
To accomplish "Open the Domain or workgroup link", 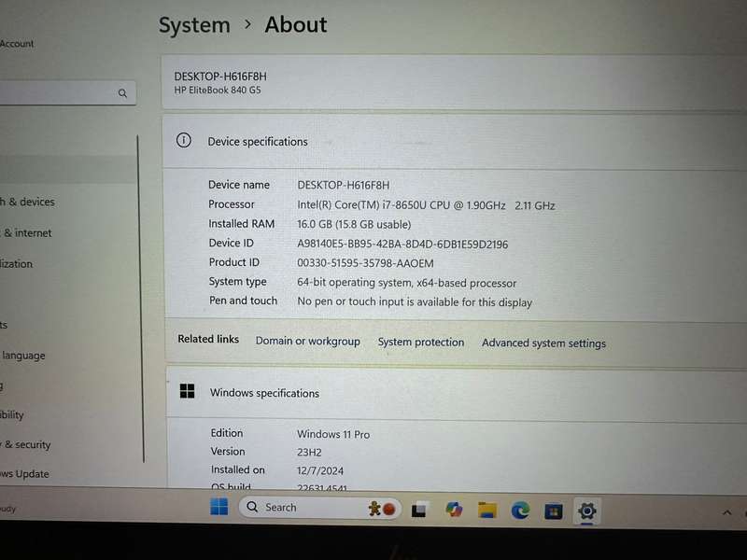I will 308,342.
